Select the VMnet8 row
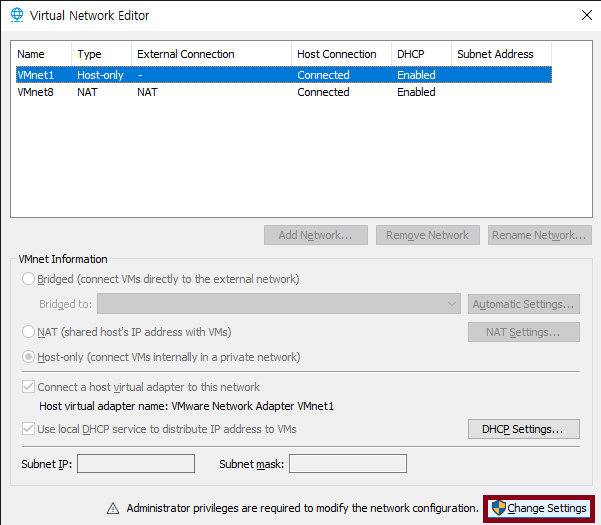The image size is (601, 525). click(x=284, y=92)
